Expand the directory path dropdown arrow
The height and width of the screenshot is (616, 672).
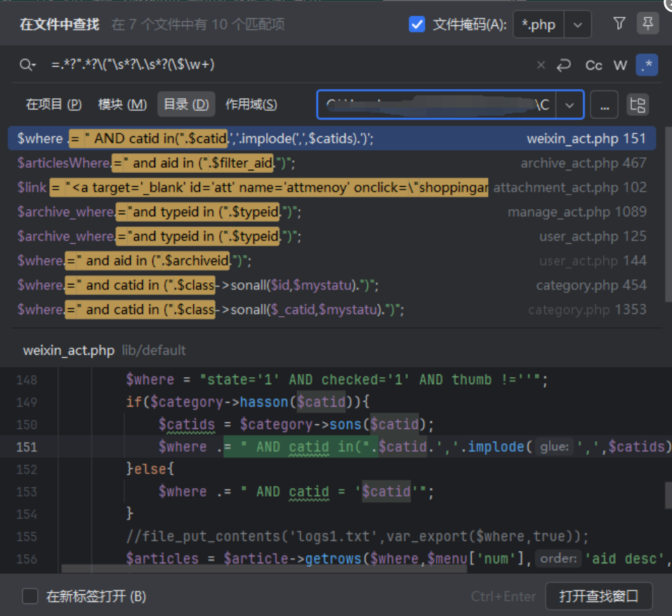569,105
